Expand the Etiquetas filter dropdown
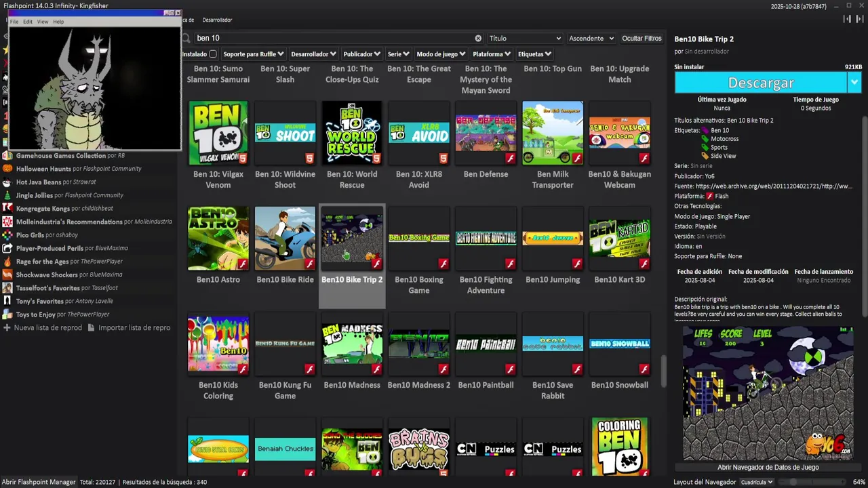 point(534,54)
